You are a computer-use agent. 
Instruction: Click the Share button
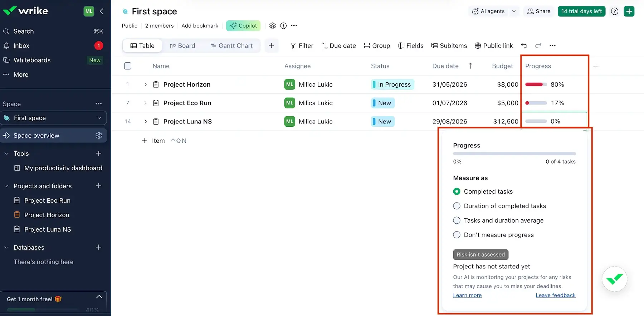(539, 11)
